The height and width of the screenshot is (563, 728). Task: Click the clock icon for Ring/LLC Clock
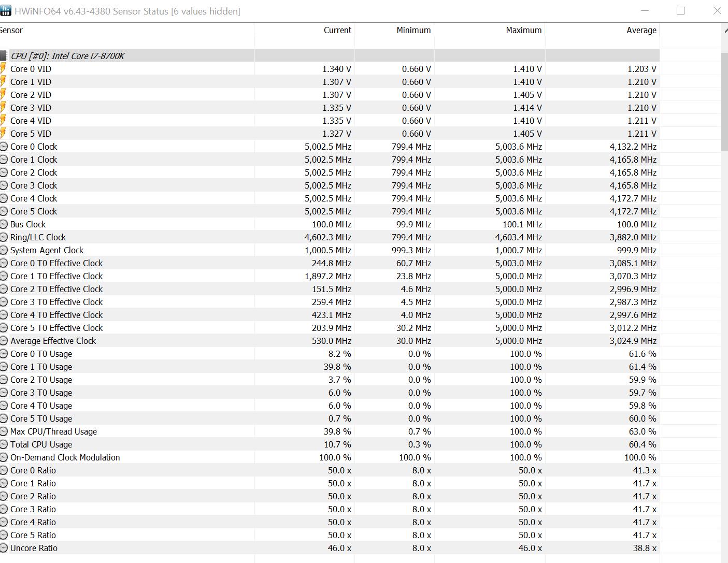click(x=4, y=237)
